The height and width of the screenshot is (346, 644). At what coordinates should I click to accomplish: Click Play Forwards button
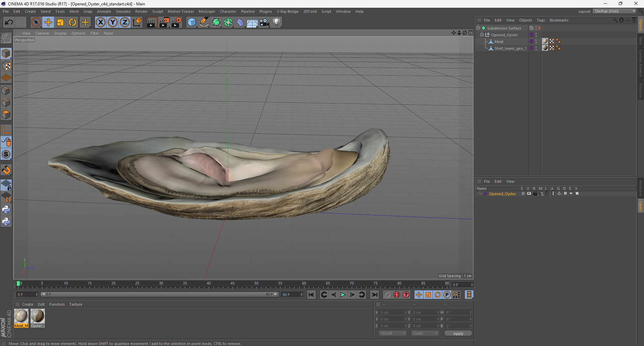click(x=343, y=295)
